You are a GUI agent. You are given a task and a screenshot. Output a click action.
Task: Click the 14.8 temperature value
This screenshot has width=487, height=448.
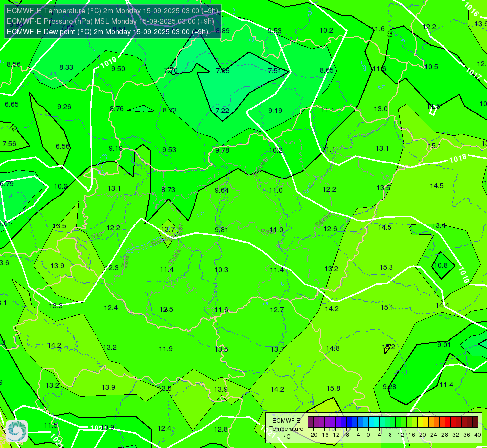click(x=333, y=348)
